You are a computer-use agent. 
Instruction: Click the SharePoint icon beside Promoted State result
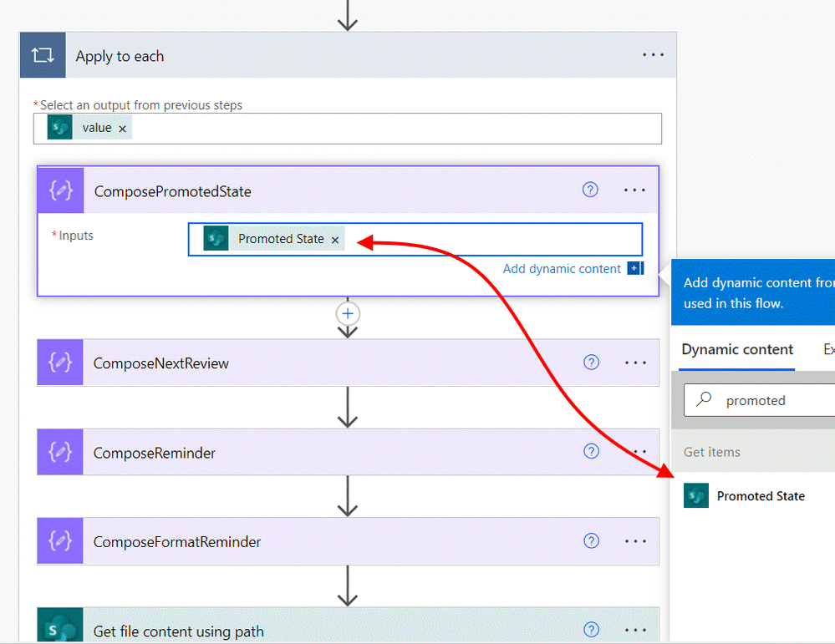(696, 495)
